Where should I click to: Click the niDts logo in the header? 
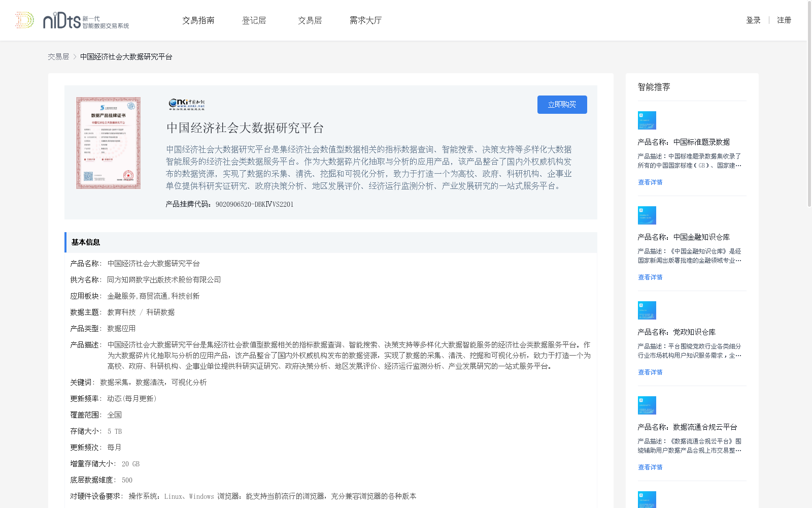pyautogui.click(x=72, y=20)
